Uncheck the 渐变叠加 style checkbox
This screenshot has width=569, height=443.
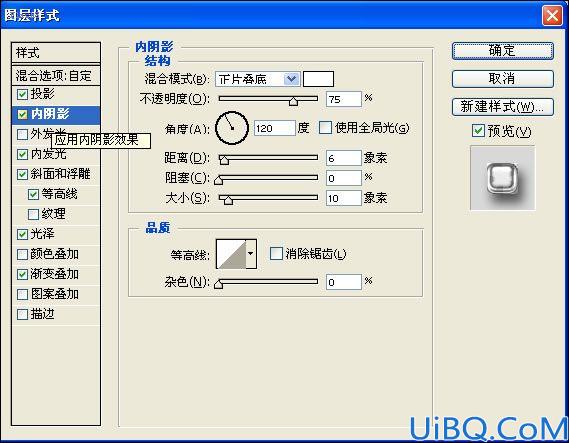click(22, 274)
